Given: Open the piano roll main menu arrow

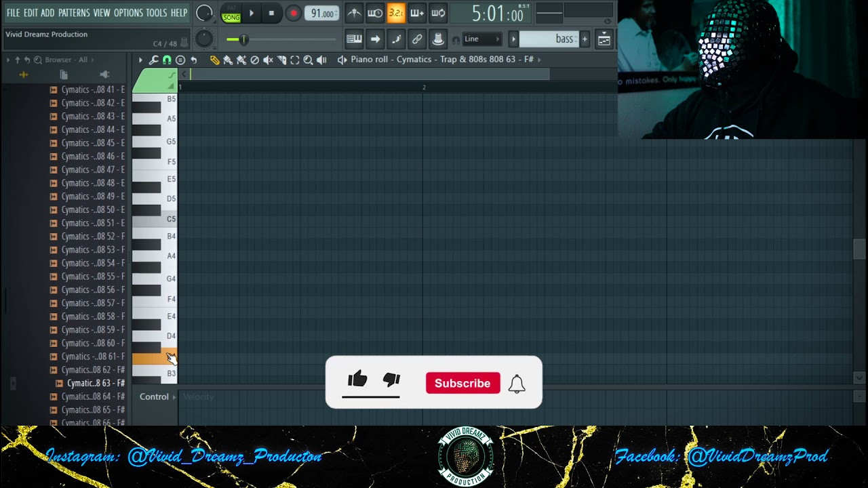Looking at the screenshot, I should [140, 60].
